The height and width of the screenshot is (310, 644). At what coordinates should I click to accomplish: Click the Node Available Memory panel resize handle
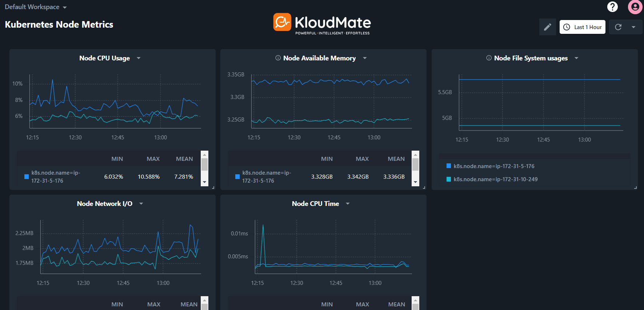pyautogui.click(x=424, y=187)
